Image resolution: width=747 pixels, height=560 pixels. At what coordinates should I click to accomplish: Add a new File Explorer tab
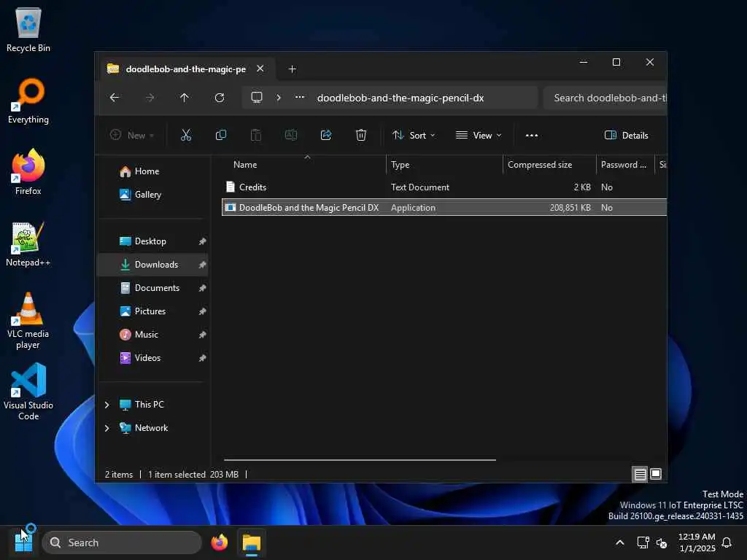coord(292,69)
